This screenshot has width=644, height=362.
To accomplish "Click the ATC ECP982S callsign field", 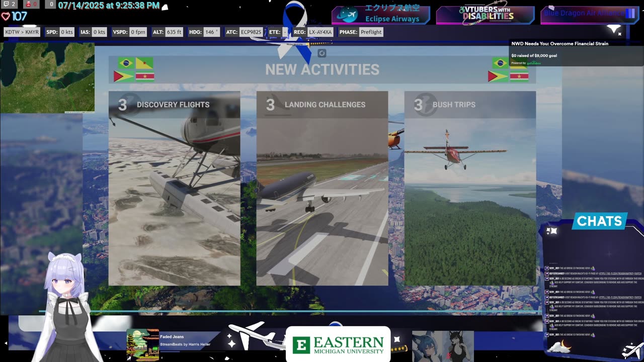I will 244,32.
